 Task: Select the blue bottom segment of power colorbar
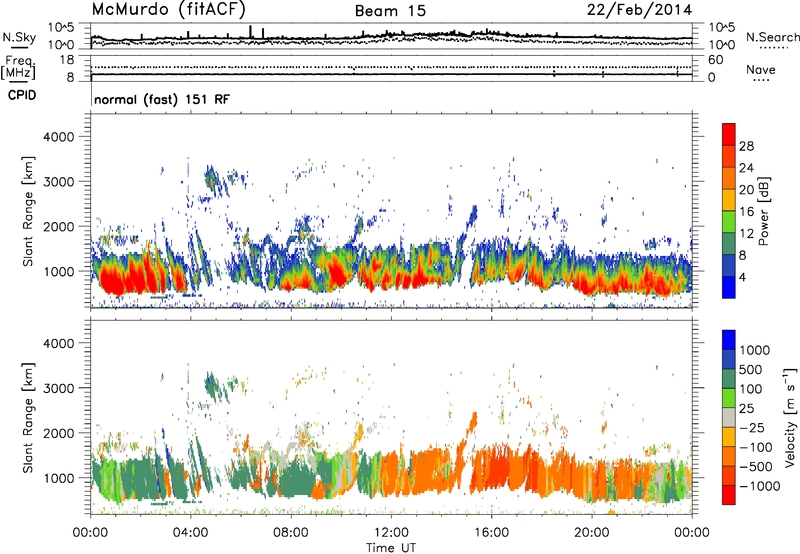click(729, 287)
